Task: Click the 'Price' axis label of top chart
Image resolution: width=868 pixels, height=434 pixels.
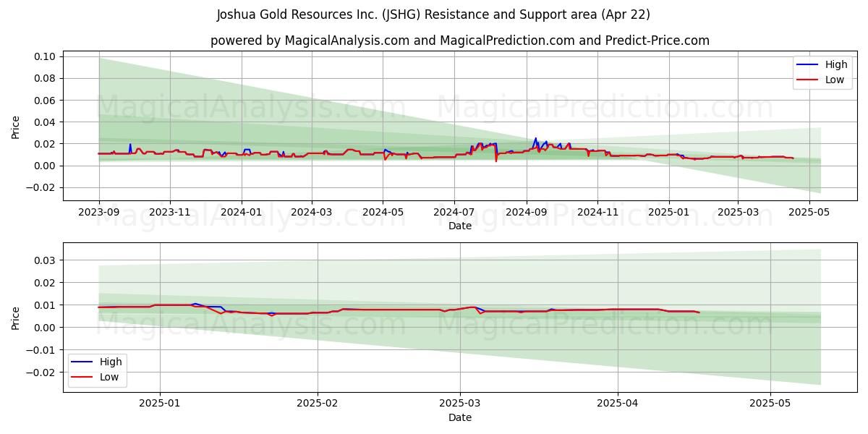Action: tap(16, 125)
